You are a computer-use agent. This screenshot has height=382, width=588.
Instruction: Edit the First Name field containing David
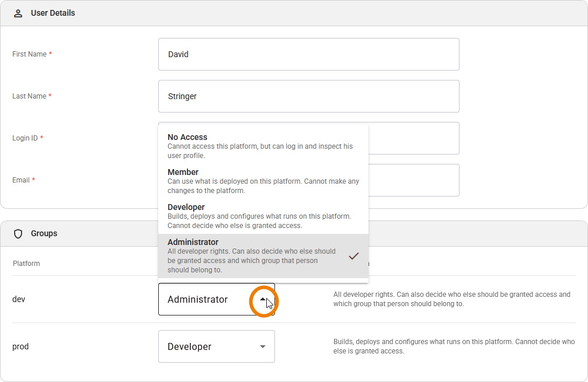pyautogui.click(x=309, y=54)
